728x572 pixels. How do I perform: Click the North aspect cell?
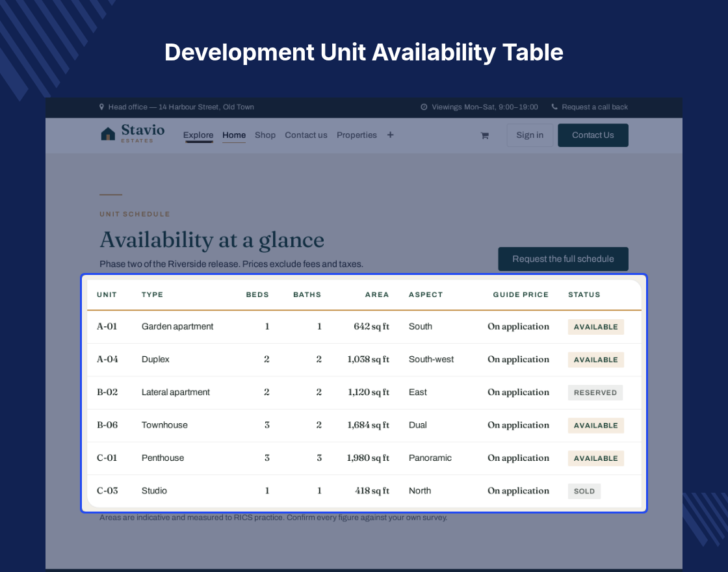(x=420, y=491)
